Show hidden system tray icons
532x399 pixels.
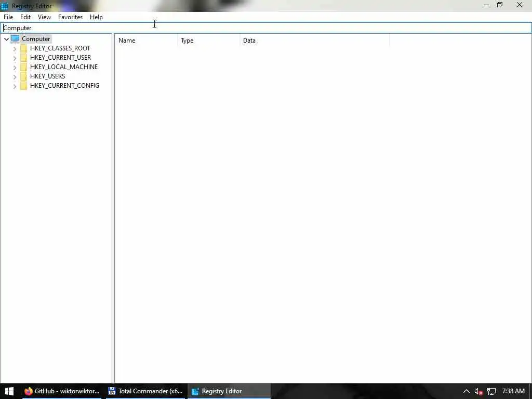(x=466, y=391)
